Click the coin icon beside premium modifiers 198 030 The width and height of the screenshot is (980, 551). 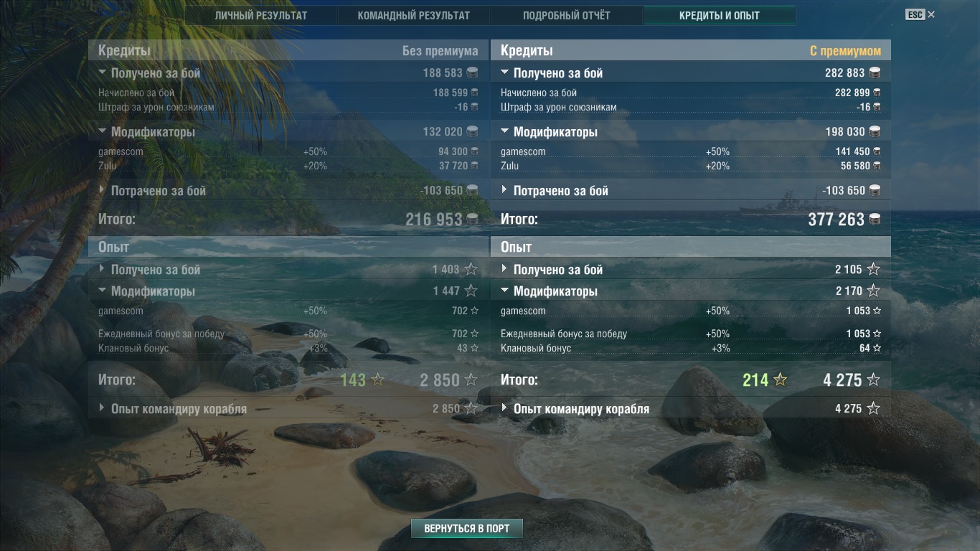(x=875, y=131)
